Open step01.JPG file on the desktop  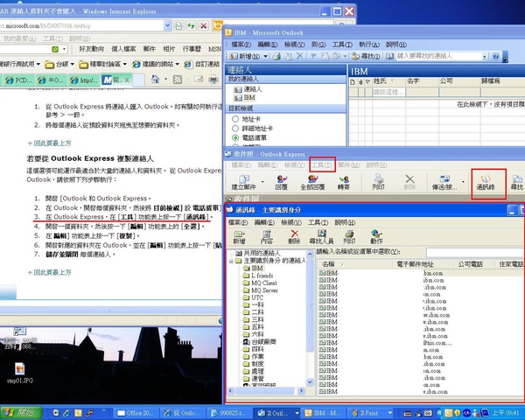coord(20,373)
